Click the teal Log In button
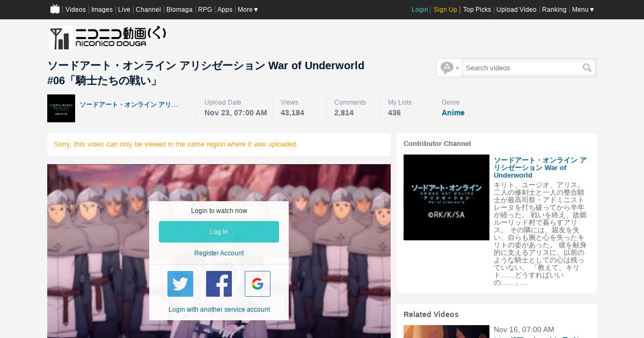The width and height of the screenshot is (644, 338). point(219,232)
